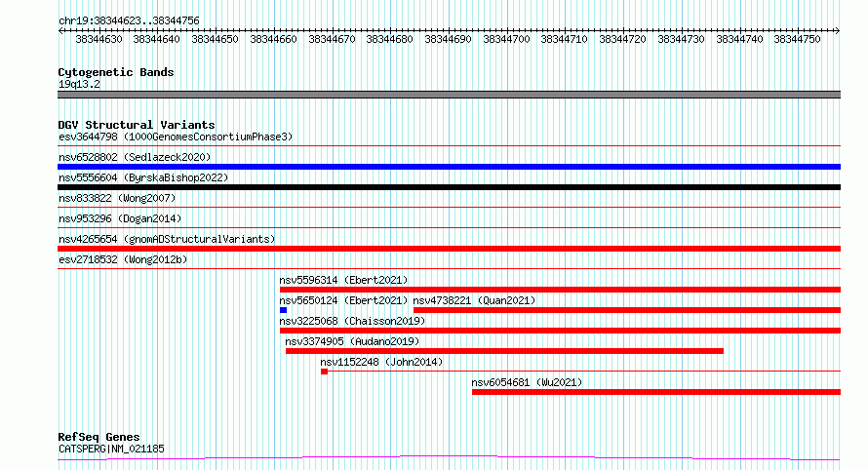
Task: Click ruler position 38344630
Action: pyautogui.click(x=99, y=39)
